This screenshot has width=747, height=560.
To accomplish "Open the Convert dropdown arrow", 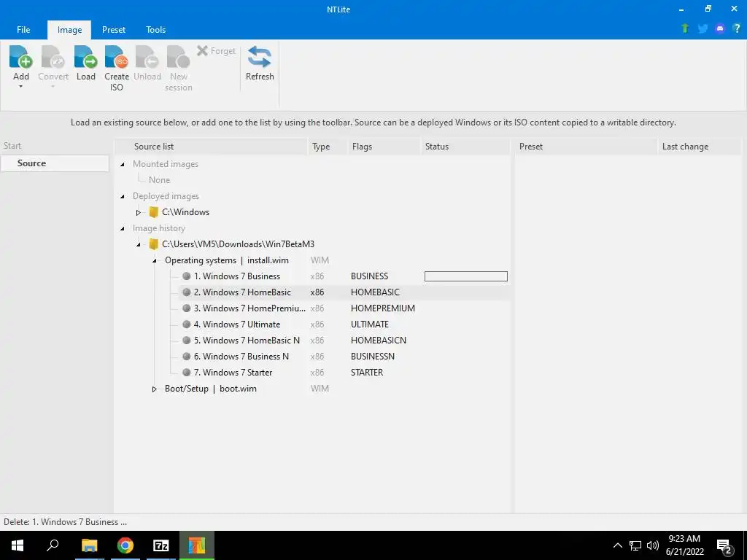I will 53,87.
